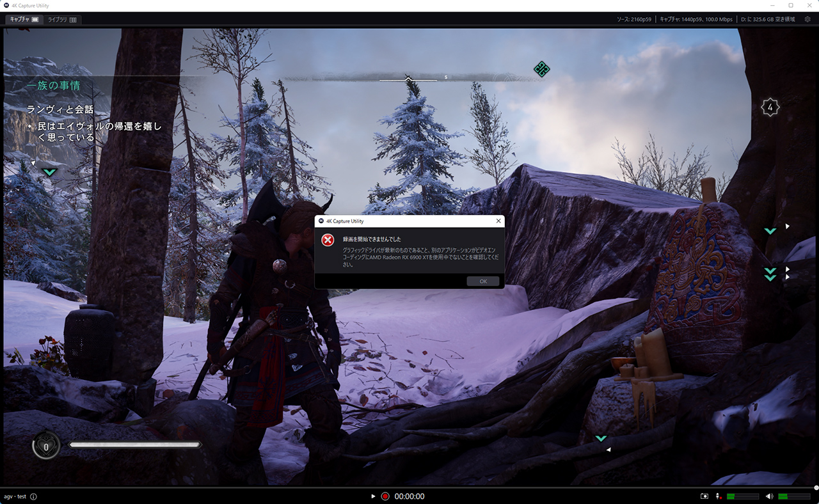
Task: Toggle the microphone input icon
Action: 720,496
